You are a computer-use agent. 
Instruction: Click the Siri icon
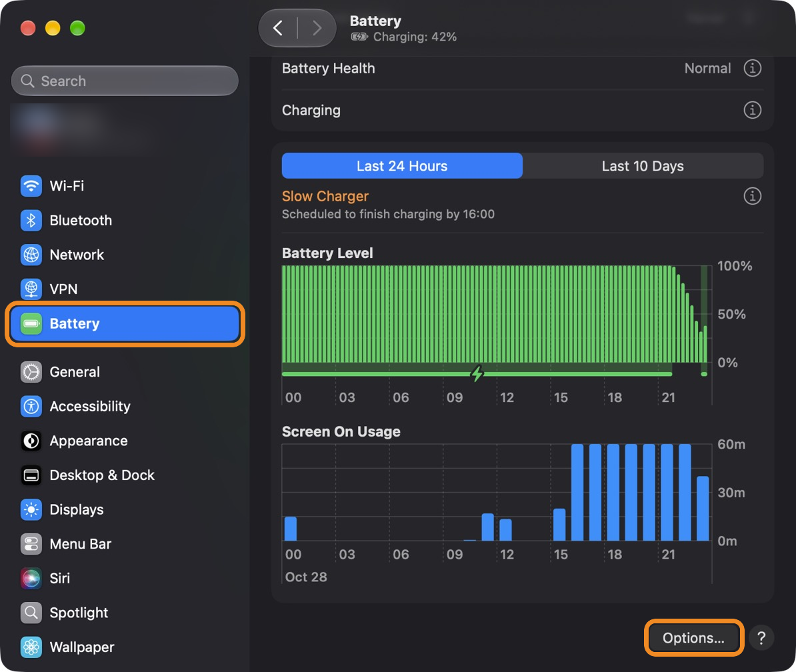tap(31, 579)
